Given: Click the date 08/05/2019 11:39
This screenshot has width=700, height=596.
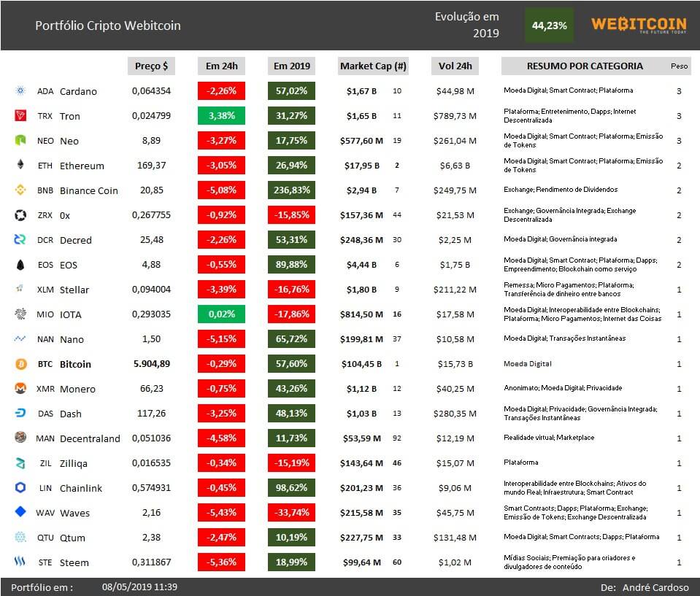Looking at the screenshot, I should pyautogui.click(x=139, y=587).
